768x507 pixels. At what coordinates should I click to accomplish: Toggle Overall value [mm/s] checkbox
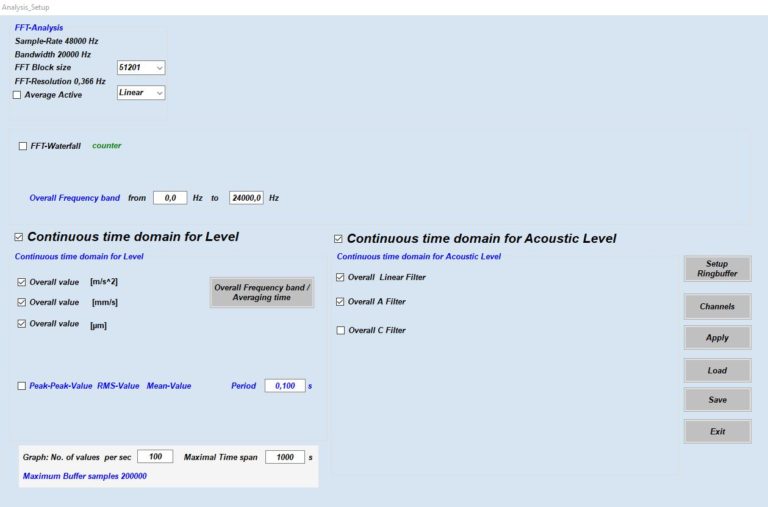click(x=22, y=302)
